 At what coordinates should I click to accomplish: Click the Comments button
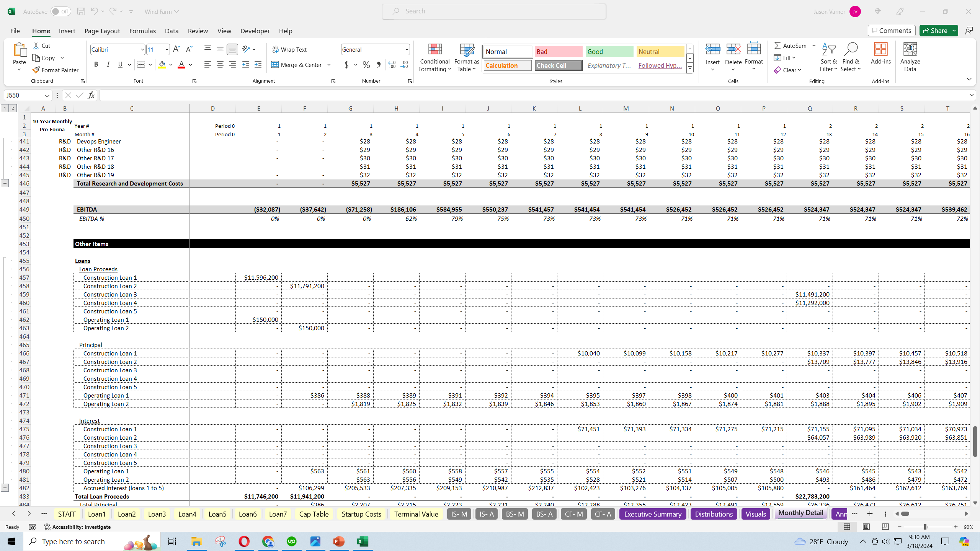(892, 31)
